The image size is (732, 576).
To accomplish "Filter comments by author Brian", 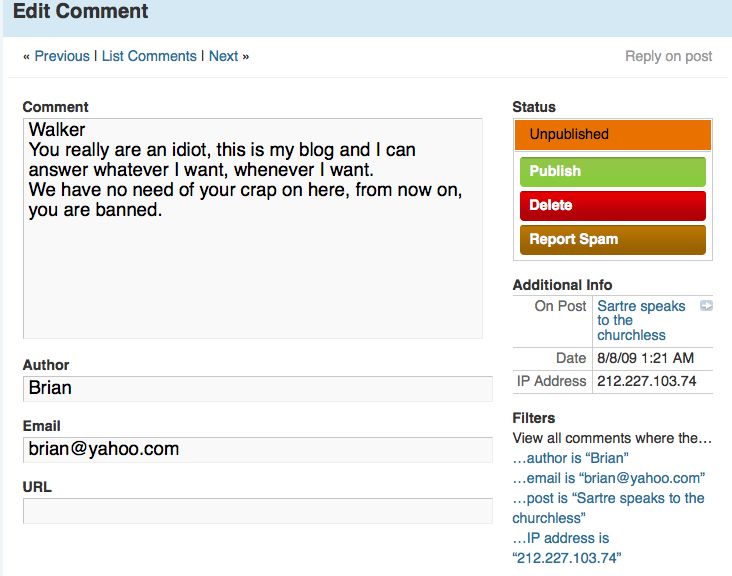I will pos(570,458).
